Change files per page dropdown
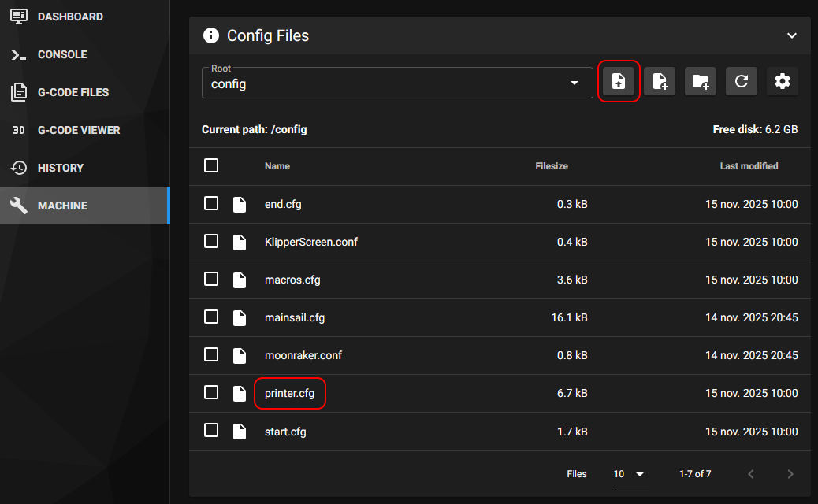This screenshot has height=504, width=818. [x=630, y=474]
